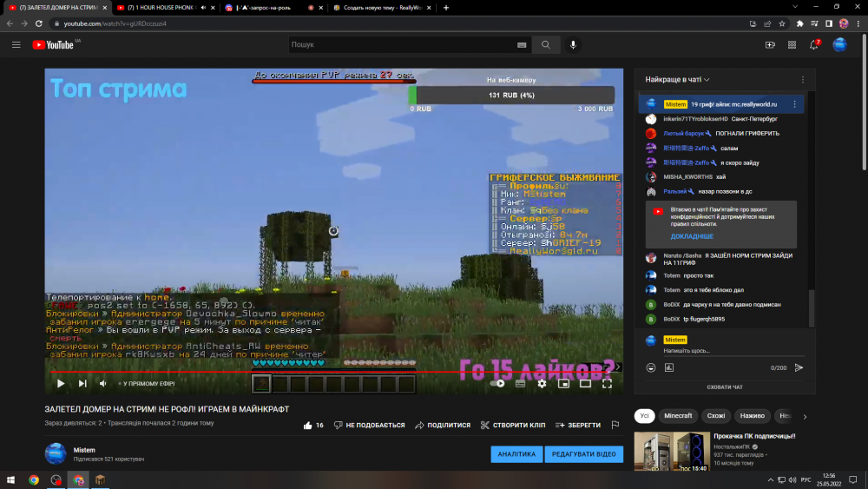Switch to 'Создать новую тему' browser tab
This screenshot has width=868, height=489.
pyautogui.click(x=382, y=8)
